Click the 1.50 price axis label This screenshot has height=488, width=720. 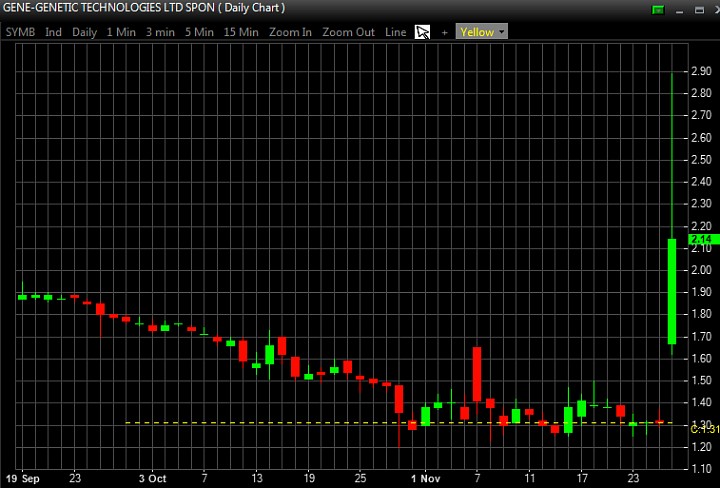point(701,381)
